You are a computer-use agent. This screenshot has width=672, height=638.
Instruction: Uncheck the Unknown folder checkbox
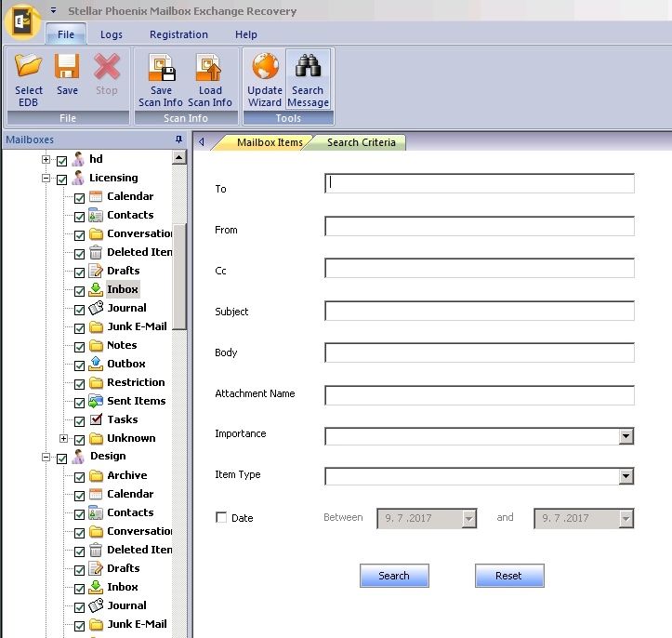tap(79, 440)
